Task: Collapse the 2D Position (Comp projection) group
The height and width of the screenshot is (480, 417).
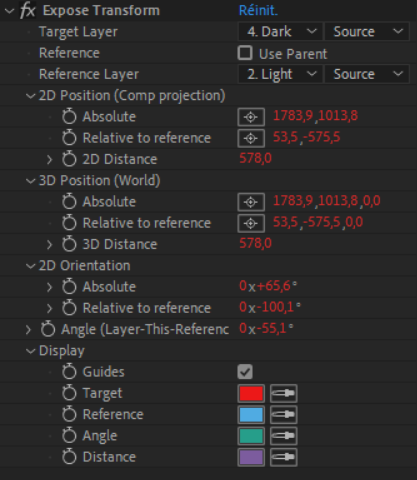Action: click(x=30, y=96)
